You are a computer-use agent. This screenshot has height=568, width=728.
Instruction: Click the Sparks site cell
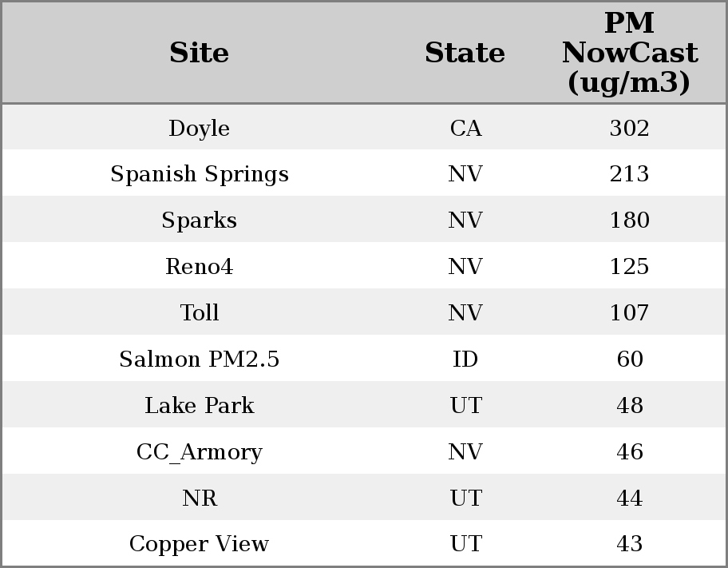point(200,220)
